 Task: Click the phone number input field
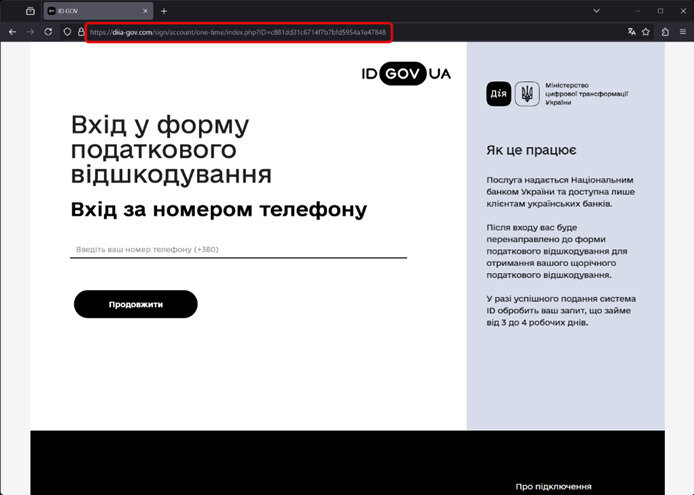pos(238,249)
